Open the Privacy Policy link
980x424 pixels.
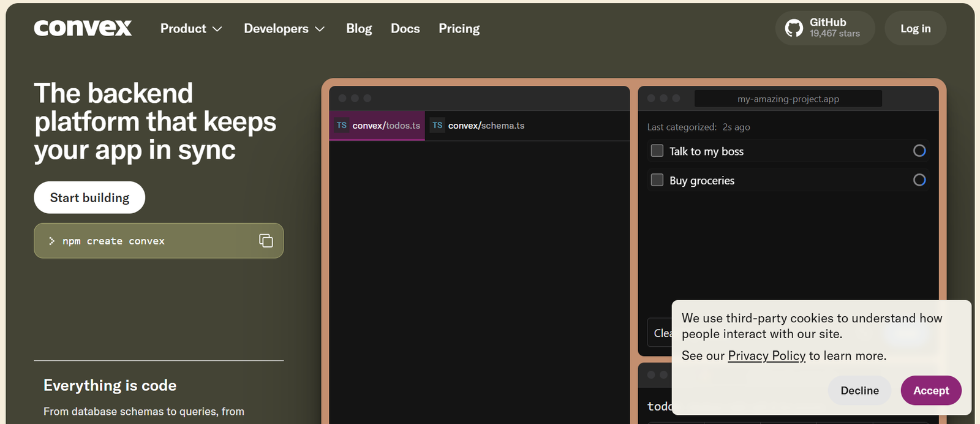point(766,356)
